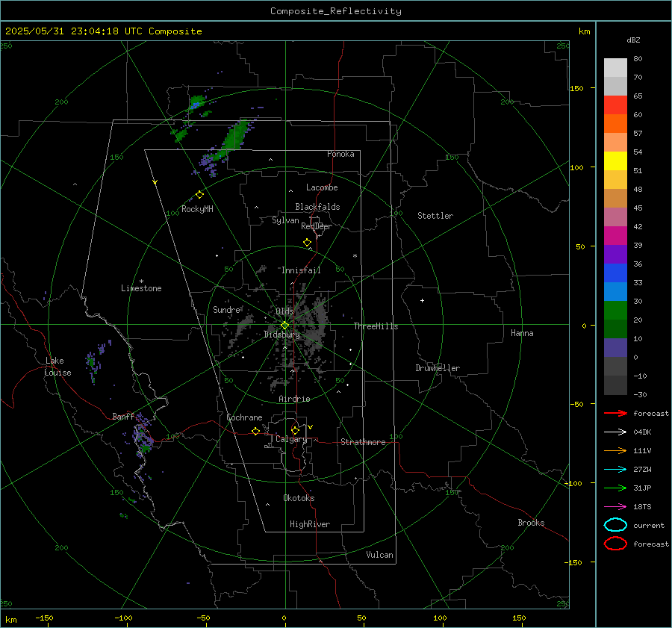Image resolution: width=672 pixels, height=628 pixels.
Task: Select the purple 39 dBZ color swatch
Action: 615,255
